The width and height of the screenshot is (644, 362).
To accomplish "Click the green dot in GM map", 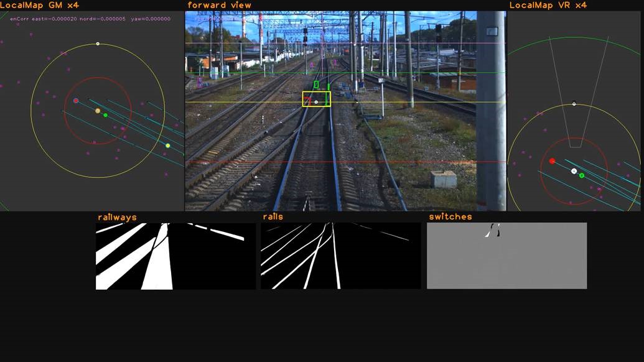I will [106, 115].
